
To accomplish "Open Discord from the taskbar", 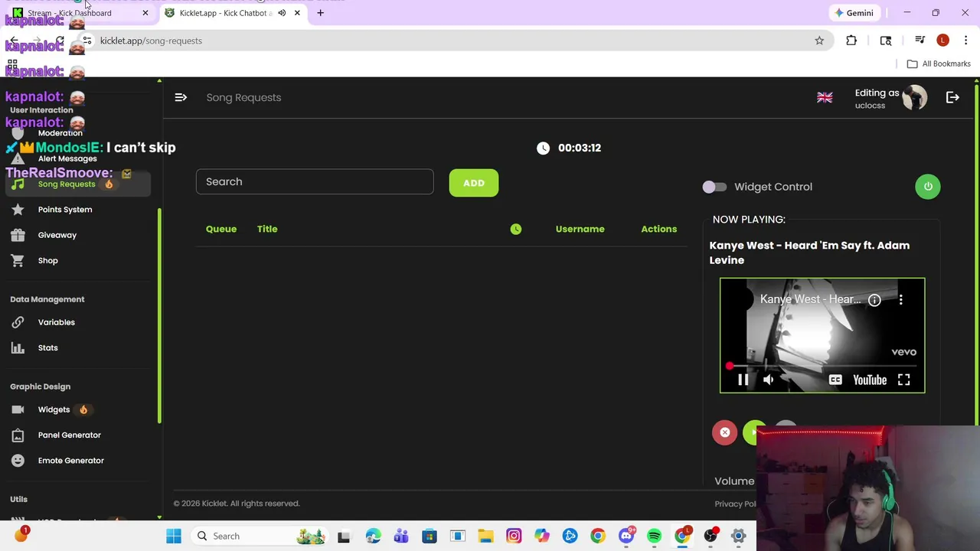I will click(626, 536).
